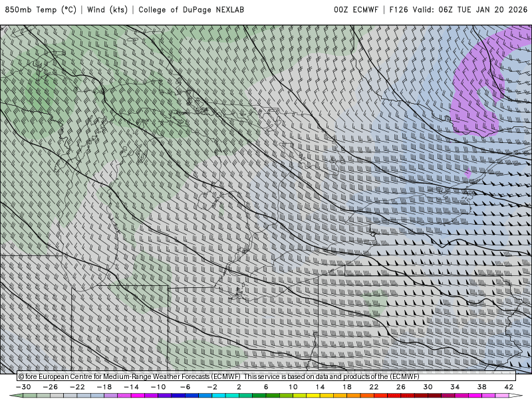Click the 42 colorbar label
Image resolution: width=532 pixels, height=399 pixels.
(x=509, y=387)
